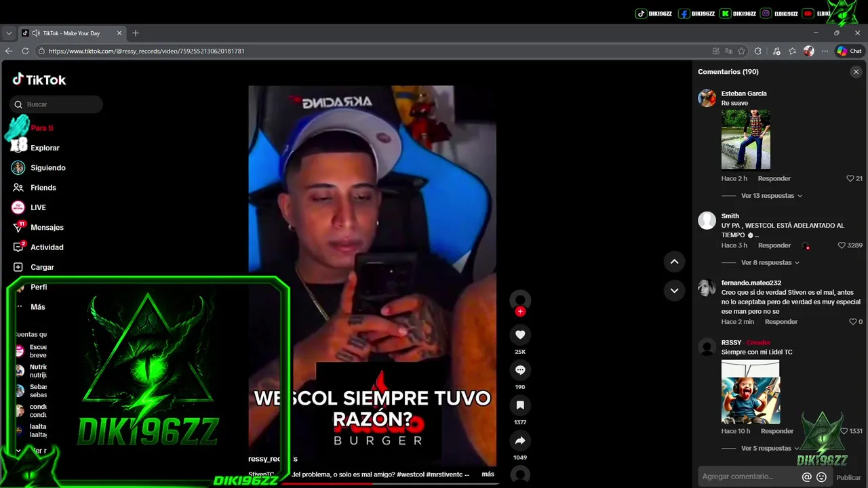Expand Ver 13 respuestas

772,196
